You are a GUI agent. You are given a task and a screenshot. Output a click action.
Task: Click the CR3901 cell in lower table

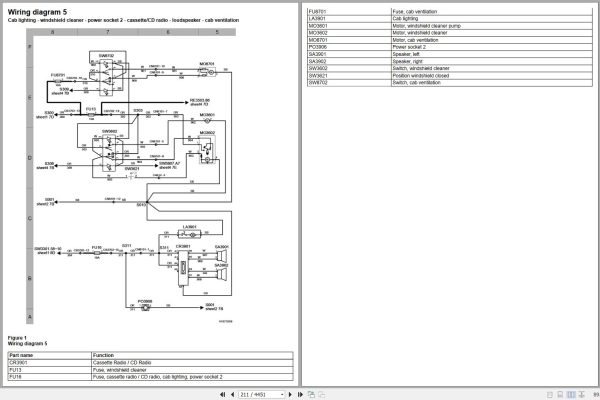point(50,362)
